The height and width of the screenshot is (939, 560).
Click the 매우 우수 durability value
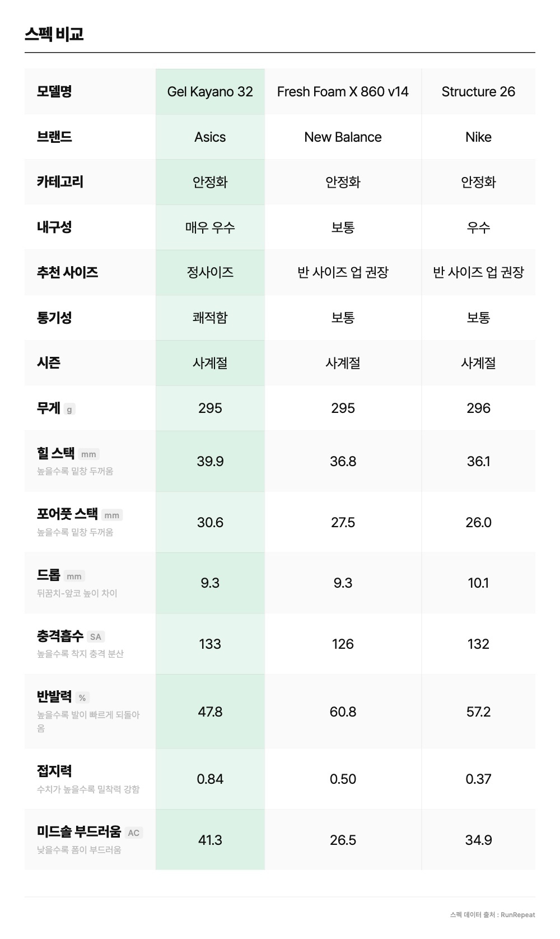[210, 227]
